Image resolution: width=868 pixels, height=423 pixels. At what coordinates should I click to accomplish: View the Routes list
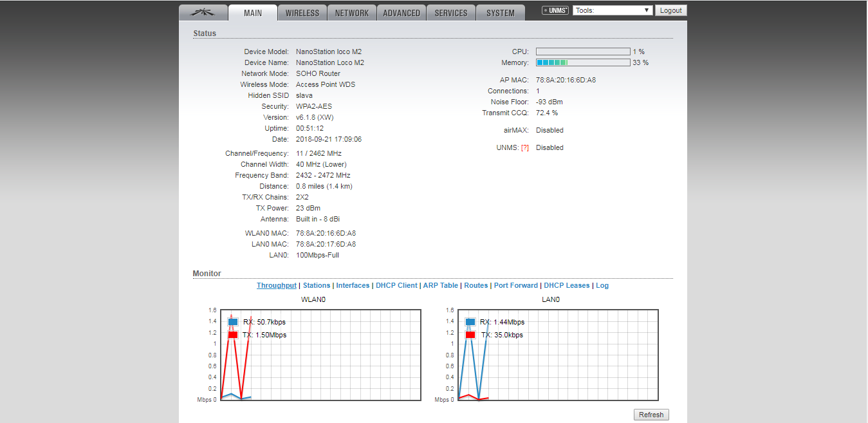point(476,285)
